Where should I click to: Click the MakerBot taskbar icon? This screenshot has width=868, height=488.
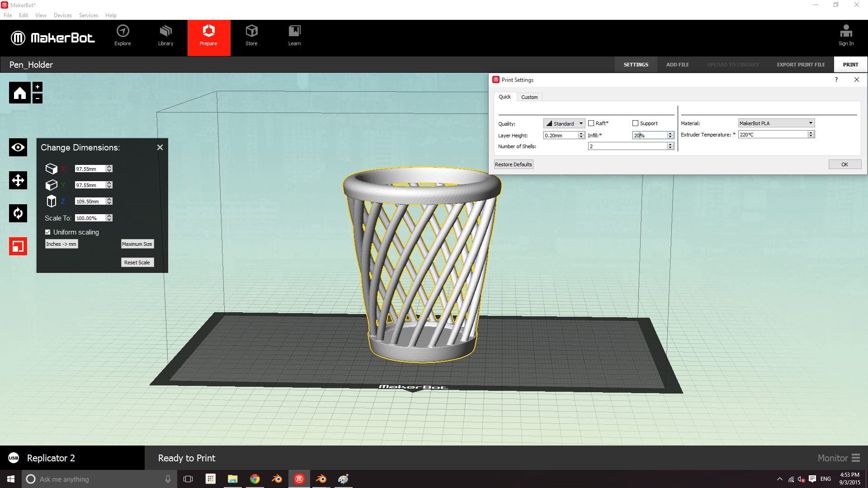pyautogui.click(x=299, y=479)
